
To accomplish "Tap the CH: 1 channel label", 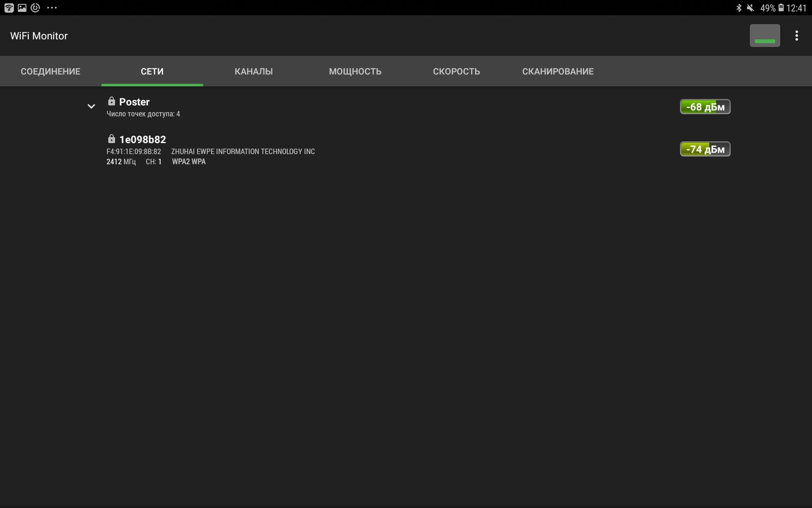I will [154, 162].
